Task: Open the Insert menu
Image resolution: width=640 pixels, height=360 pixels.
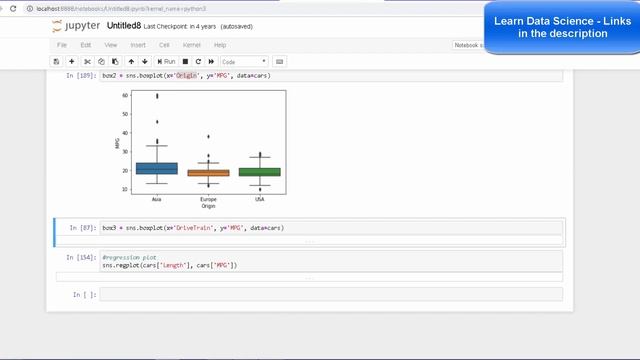Action: click(x=138, y=45)
